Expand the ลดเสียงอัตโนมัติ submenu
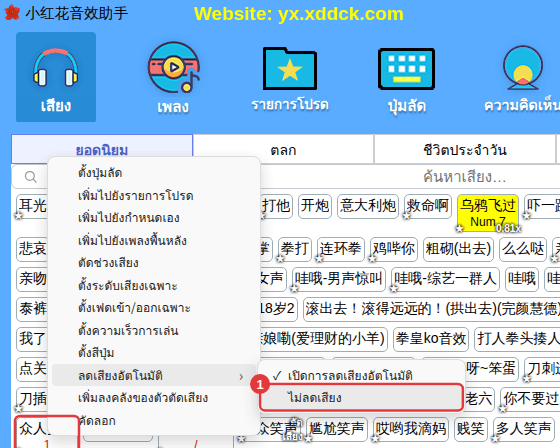Screen dimensions: 560x448 pyautogui.click(x=154, y=375)
